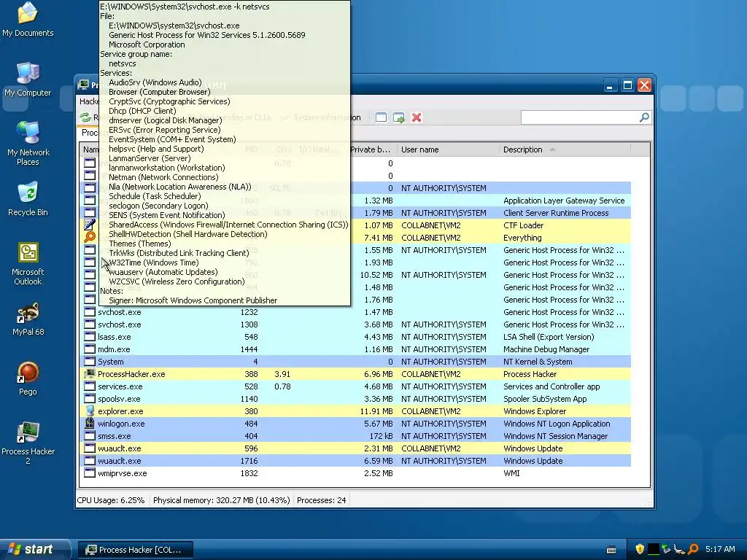Select Process Hacker 2 desktop shortcut
The width and height of the screenshot is (747, 560).
coord(28,443)
